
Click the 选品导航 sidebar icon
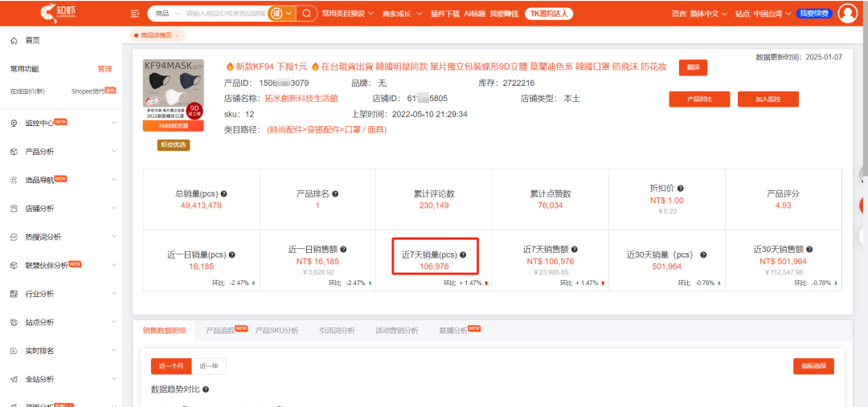14,180
